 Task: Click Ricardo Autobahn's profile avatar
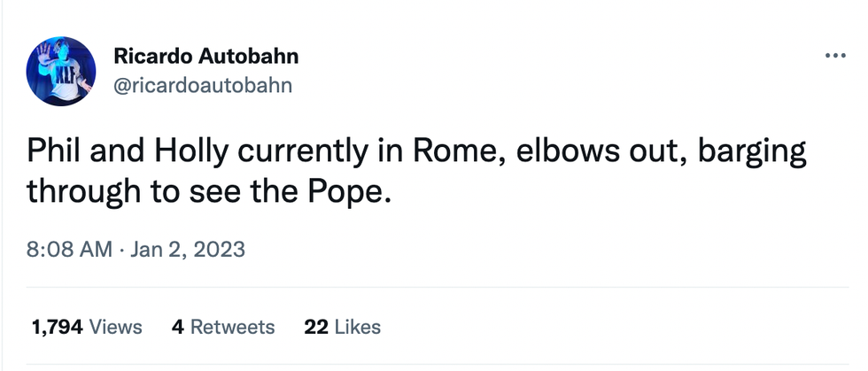(x=61, y=72)
